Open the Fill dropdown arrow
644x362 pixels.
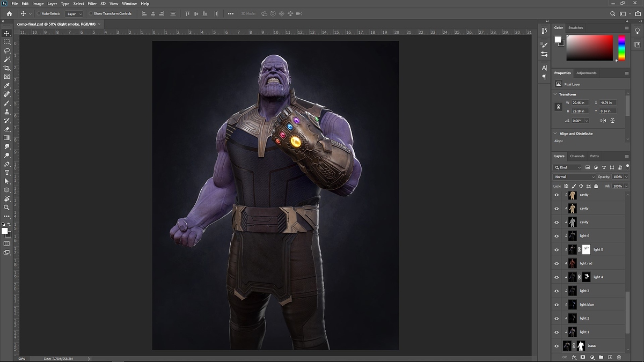click(x=626, y=186)
